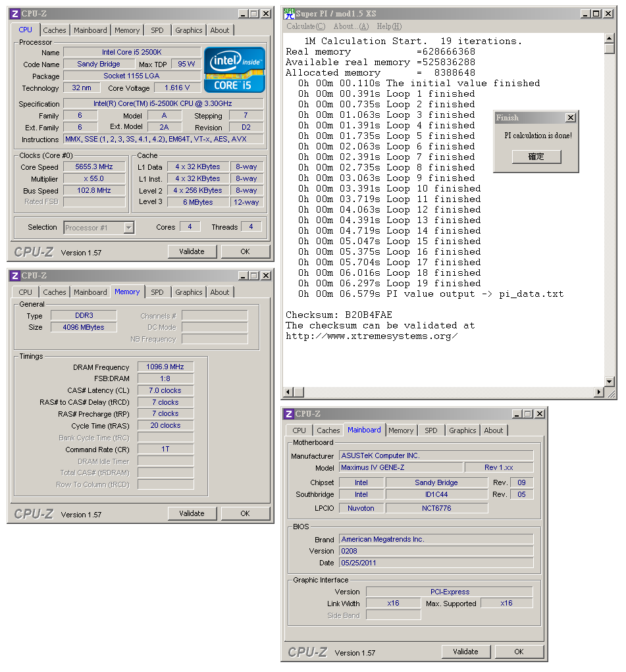Click the BIOS date 05/25/2011

click(436, 563)
